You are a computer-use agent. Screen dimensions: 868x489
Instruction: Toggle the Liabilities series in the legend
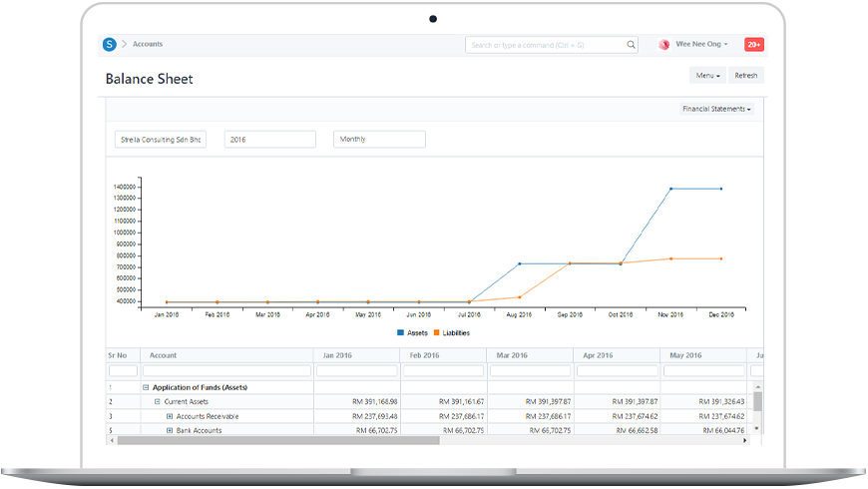pyautogui.click(x=451, y=332)
